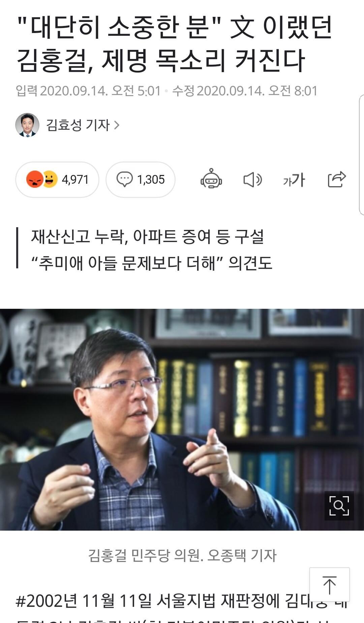
Task: Tap the smiling face reaction emoji
Action: (50, 179)
